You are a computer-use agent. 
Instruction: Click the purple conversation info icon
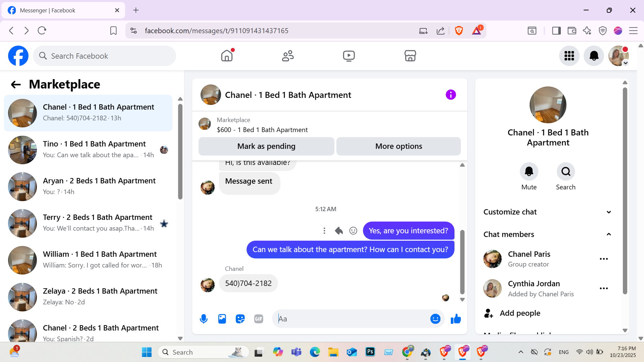pos(450,95)
